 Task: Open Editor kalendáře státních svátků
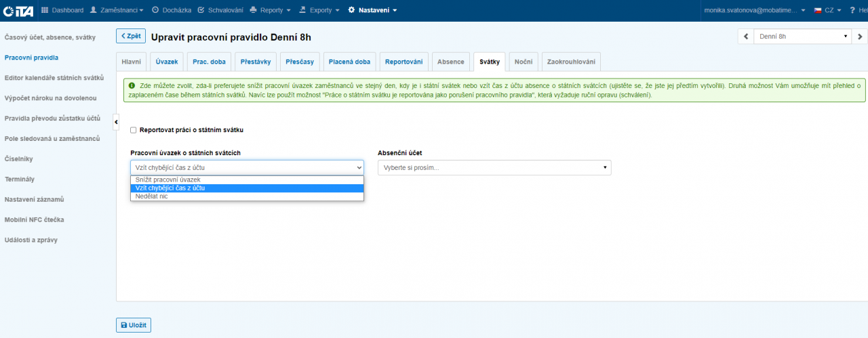pos(54,78)
